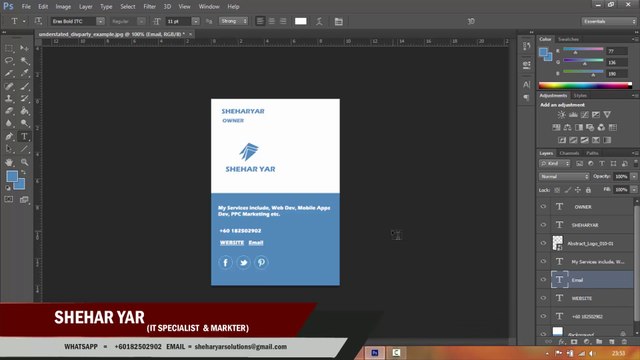Select the Crop tool
Viewport: 640px width, 360px height.
(9, 73)
